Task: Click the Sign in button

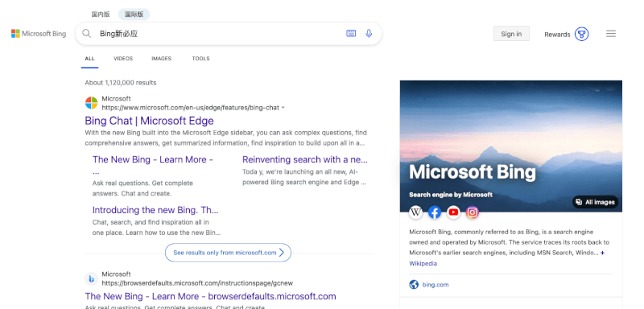Action: pos(511,34)
